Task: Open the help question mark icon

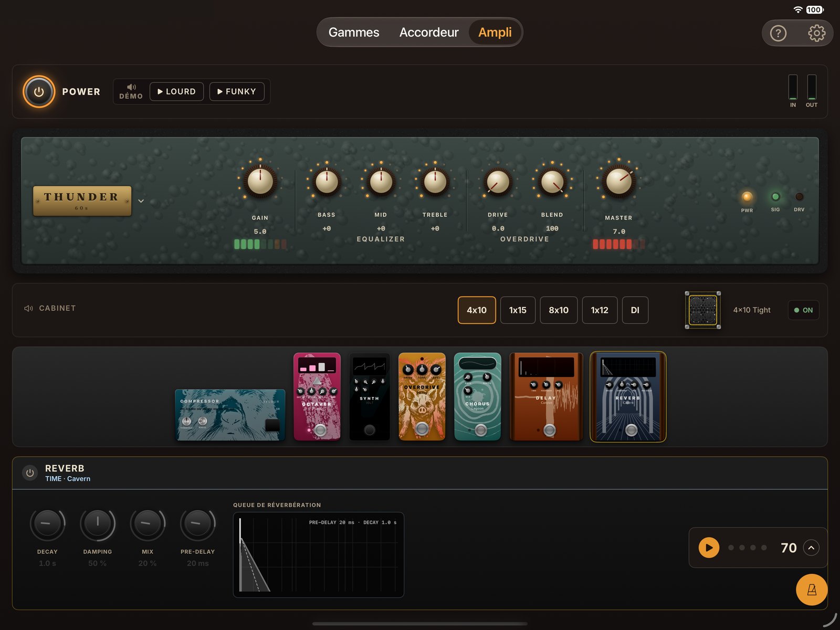Action: coord(778,34)
